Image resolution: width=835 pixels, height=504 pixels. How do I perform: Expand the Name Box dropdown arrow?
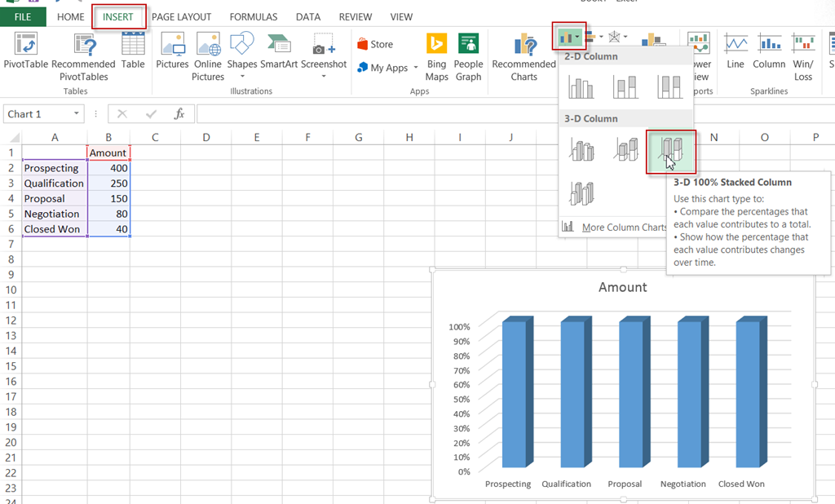pyautogui.click(x=76, y=113)
